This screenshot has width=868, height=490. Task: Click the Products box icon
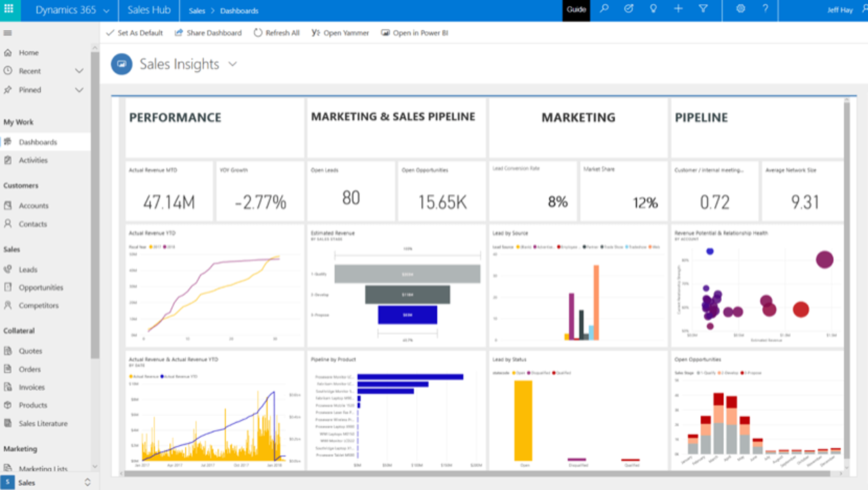click(x=8, y=405)
